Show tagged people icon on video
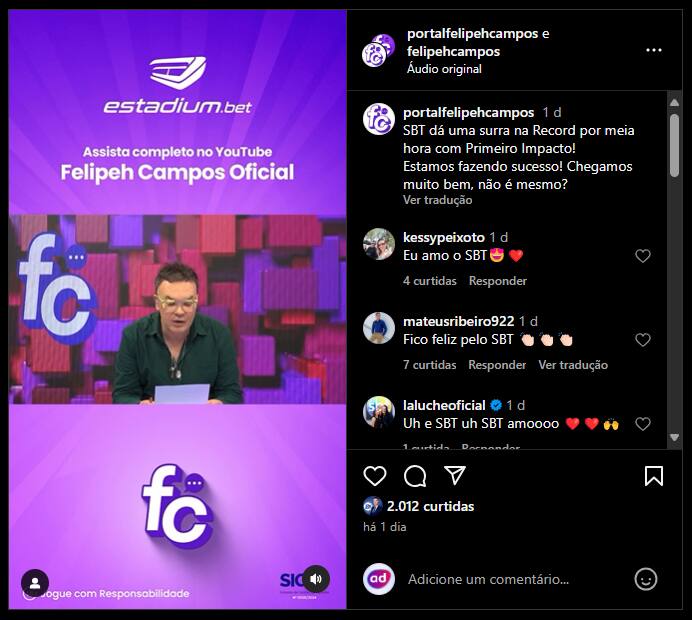692x620 pixels. point(35,583)
